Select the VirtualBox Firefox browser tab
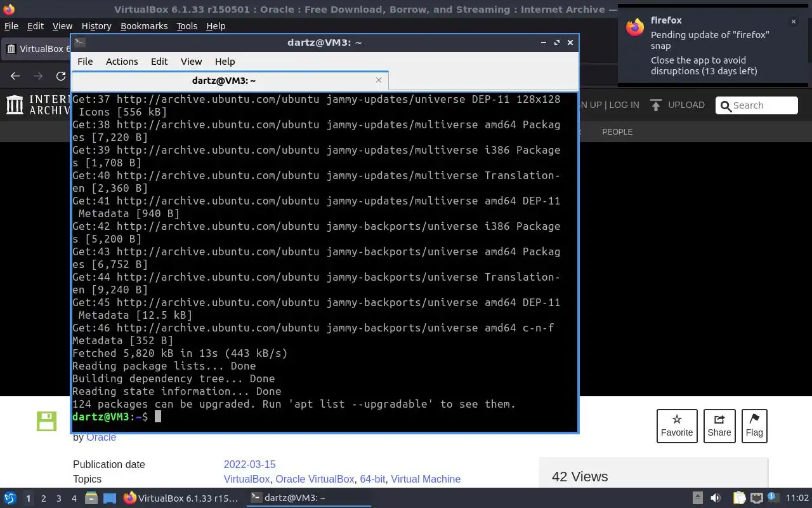The height and width of the screenshot is (508, 812). tap(36, 49)
